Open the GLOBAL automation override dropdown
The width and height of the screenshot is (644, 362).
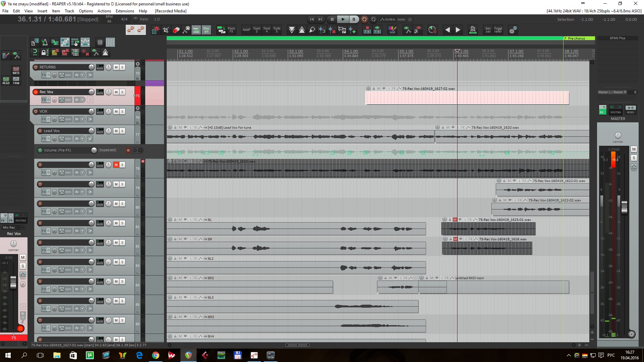410,19
